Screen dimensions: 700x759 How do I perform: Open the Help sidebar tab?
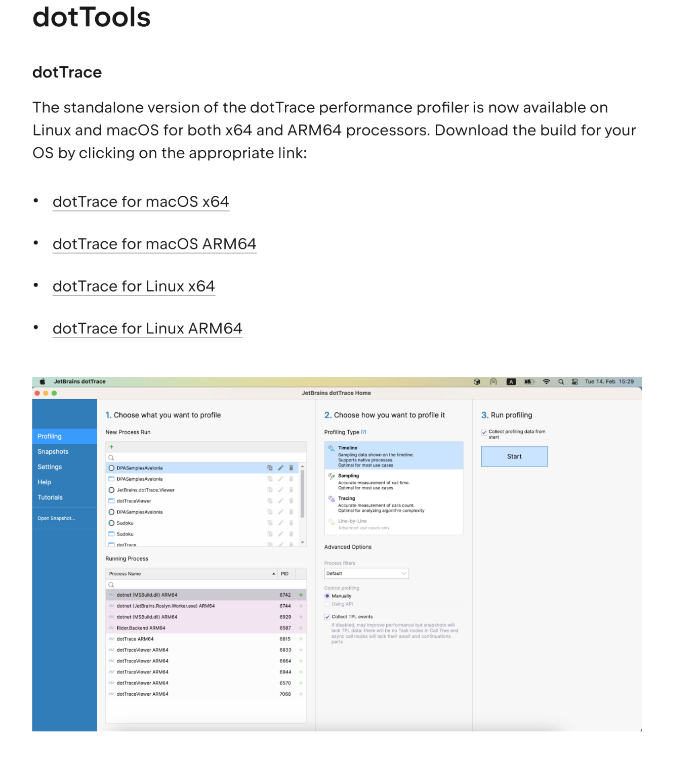pyautogui.click(x=64, y=482)
